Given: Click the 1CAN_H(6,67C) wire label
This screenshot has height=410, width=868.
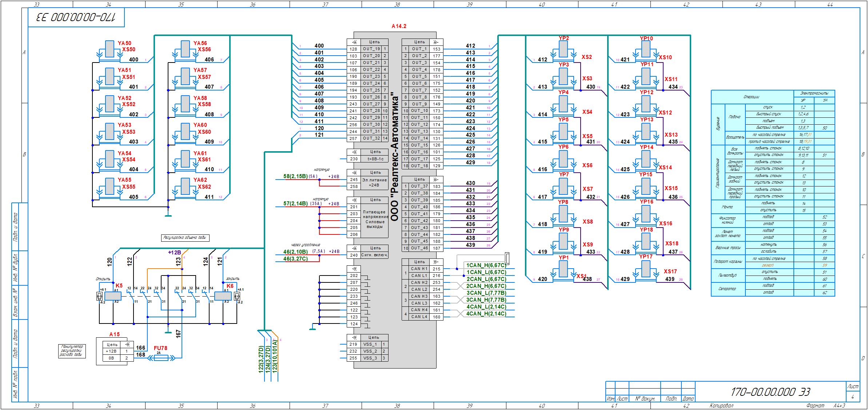Looking at the screenshot, I should click(x=486, y=266).
